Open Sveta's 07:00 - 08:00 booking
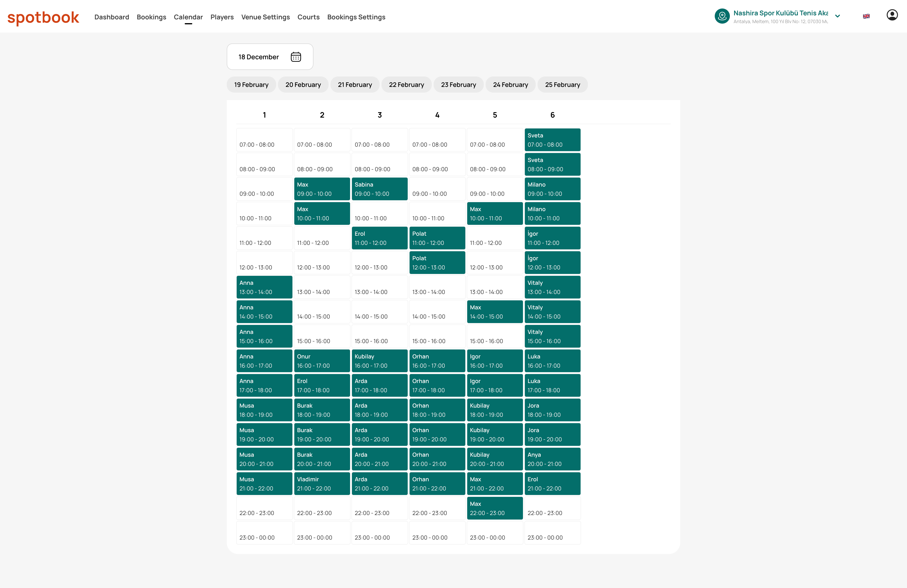The image size is (907, 588). pyautogui.click(x=552, y=140)
